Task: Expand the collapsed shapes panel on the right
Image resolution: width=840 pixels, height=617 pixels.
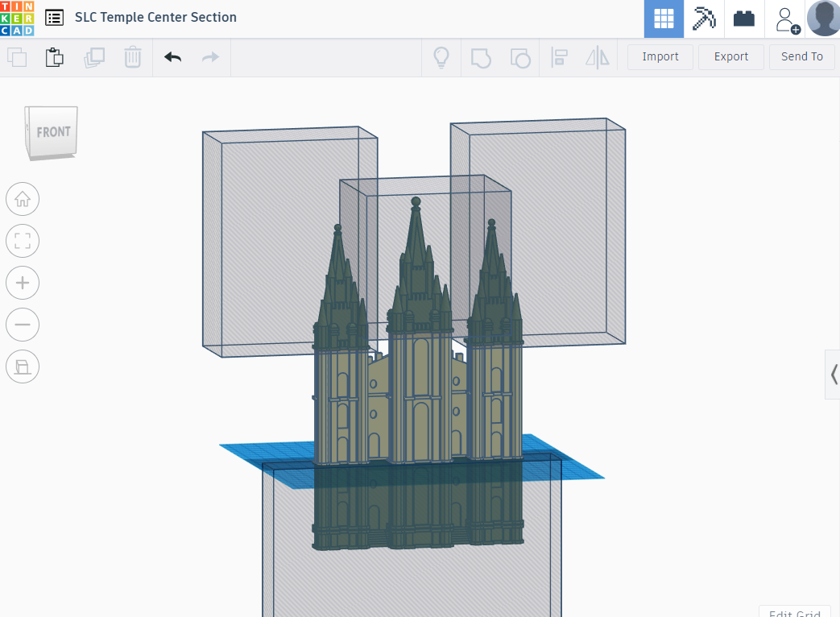Action: pos(833,375)
